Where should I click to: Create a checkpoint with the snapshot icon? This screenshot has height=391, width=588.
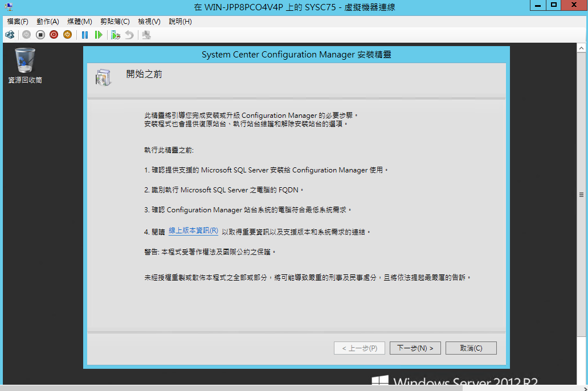click(x=116, y=35)
